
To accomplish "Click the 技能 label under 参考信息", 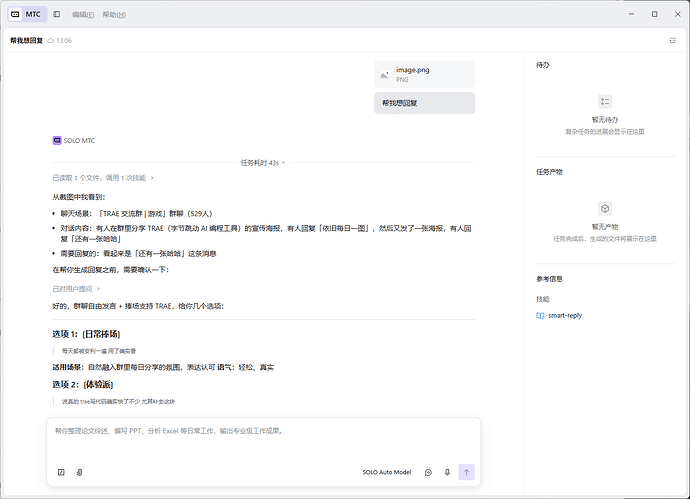I will pyautogui.click(x=543, y=299).
